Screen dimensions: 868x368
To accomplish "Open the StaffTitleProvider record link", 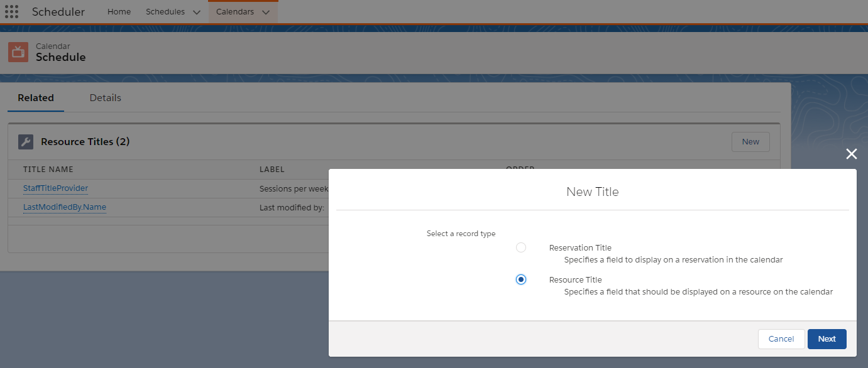I will pos(55,188).
